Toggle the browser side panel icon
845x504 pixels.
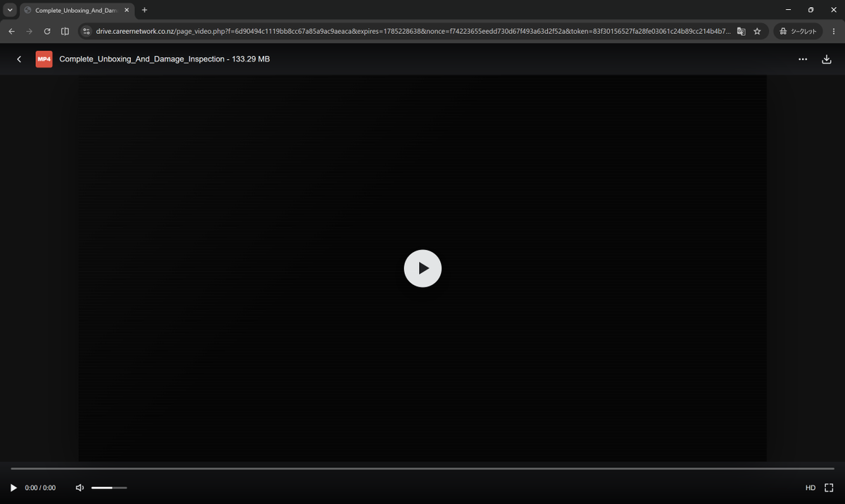tap(65, 31)
